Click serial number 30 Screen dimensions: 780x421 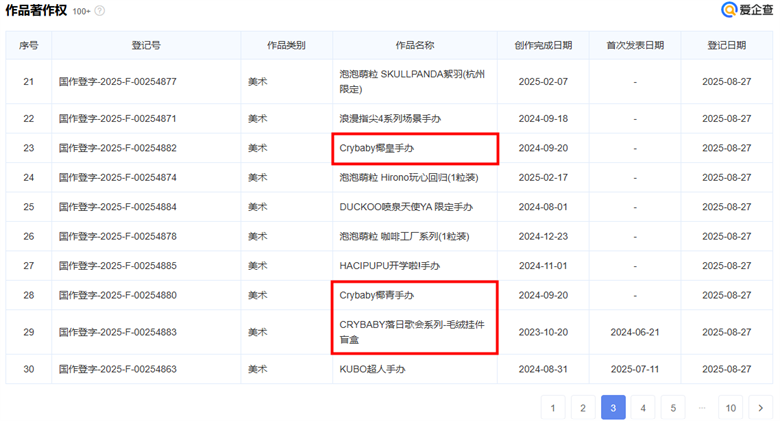coord(28,369)
